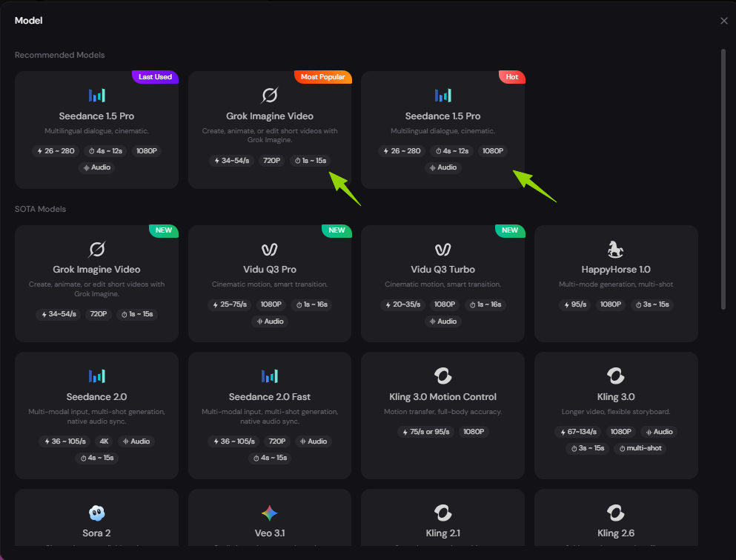Choose the Vidu Q3 Turbo model title
Screen dimensions: 736x560
tap(442, 269)
